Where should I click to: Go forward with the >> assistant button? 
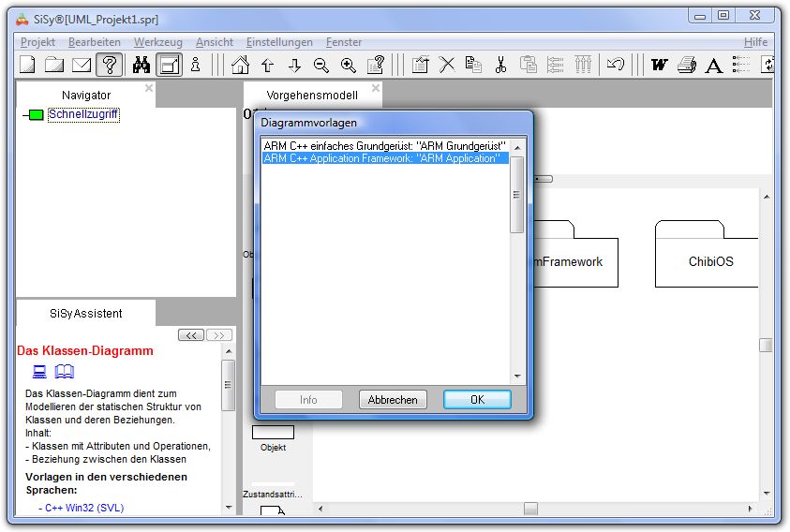pyautogui.click(x=219, y=335)
